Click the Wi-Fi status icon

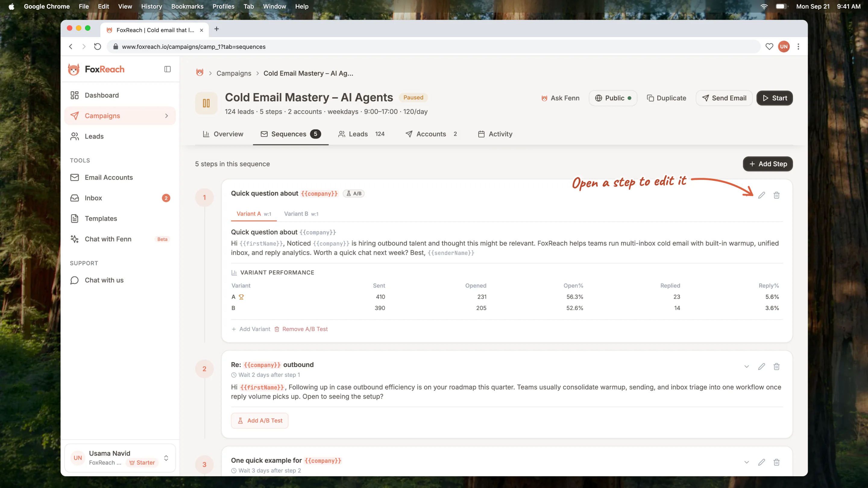point(764,6)
